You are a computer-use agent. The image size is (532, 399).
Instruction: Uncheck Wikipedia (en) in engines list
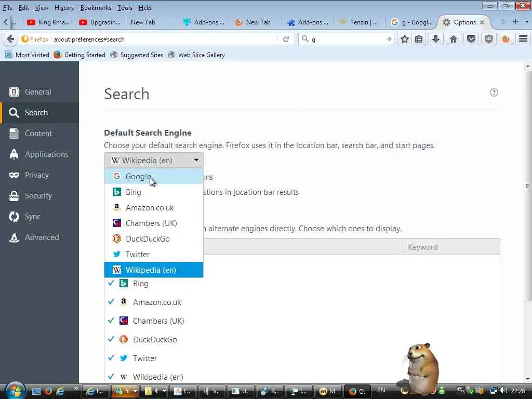click(111, 376)
